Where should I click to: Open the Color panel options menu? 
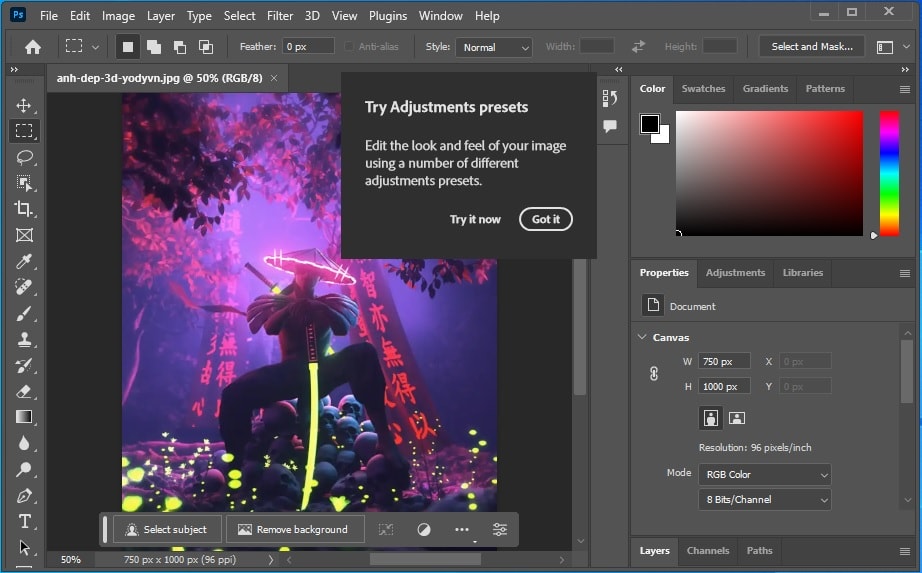point(905,89)
